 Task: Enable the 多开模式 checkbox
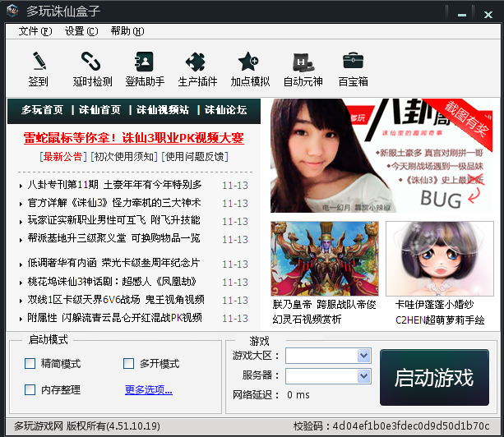(x=128, y=363)
